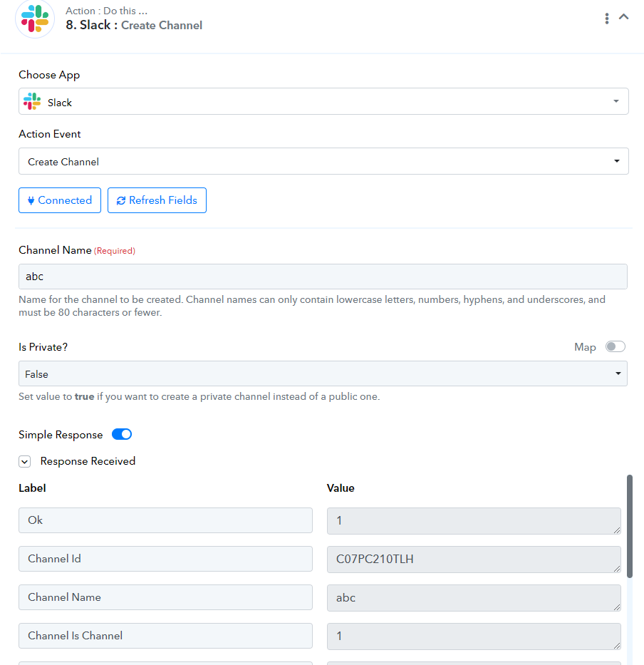The height and width of the screenshot is (665, 644).
Task: Click the Slack icon in Choose App field
Action: pos(32,101)
